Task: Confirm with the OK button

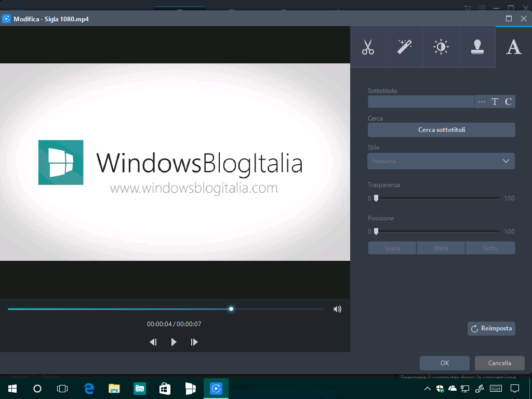Action: pos(445,363)
